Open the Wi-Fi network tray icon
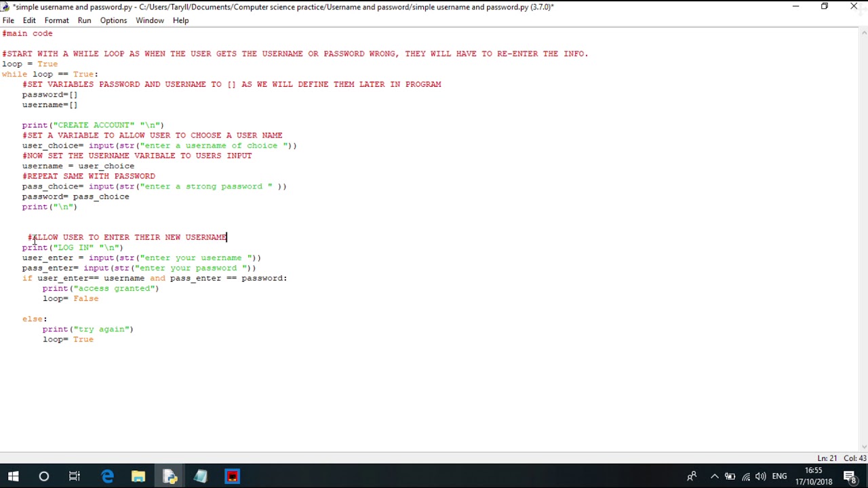The width and height of the screenshot is (868, 488). 746,476
